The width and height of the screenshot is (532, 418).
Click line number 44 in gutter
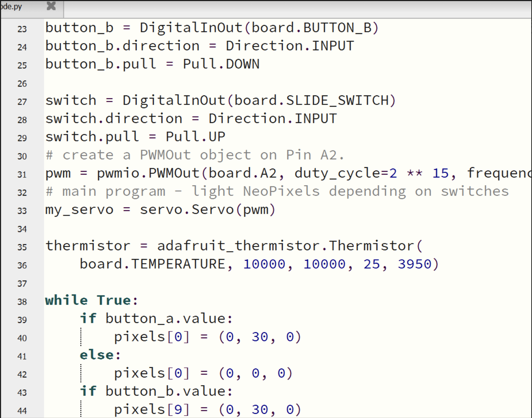click(22, 411)
